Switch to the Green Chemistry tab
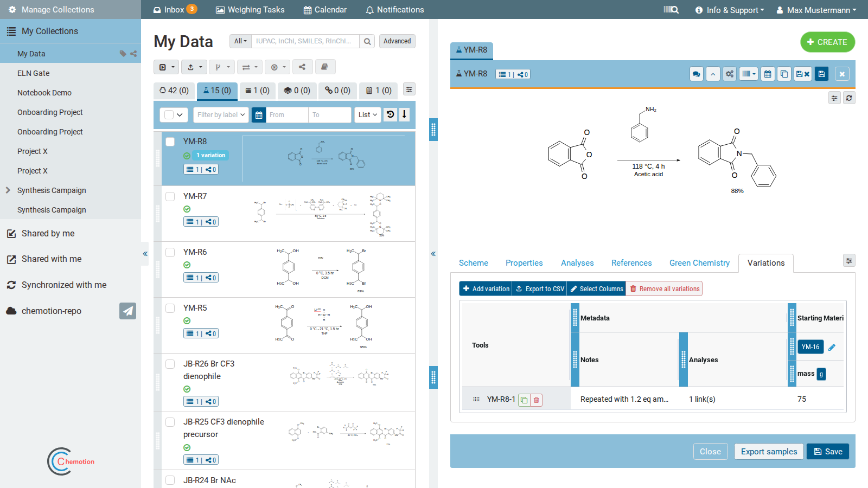This screenshot has height=488, width=868. [699, 263]
